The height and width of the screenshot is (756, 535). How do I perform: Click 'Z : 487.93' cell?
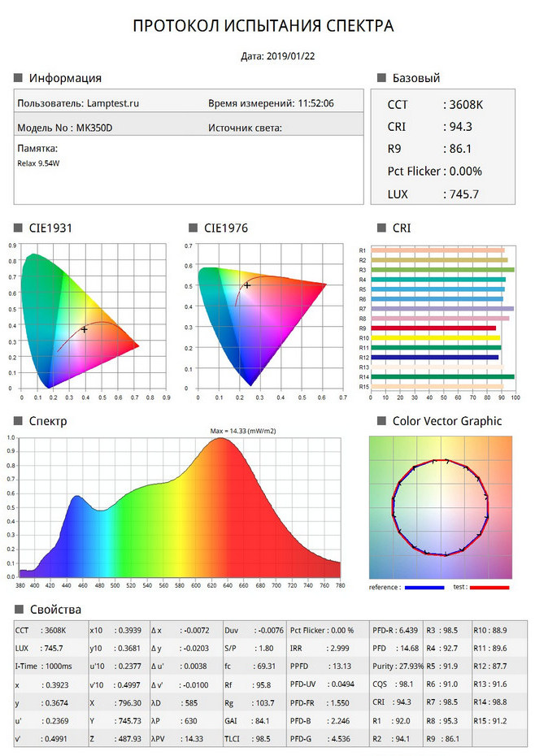pos(115,739)
